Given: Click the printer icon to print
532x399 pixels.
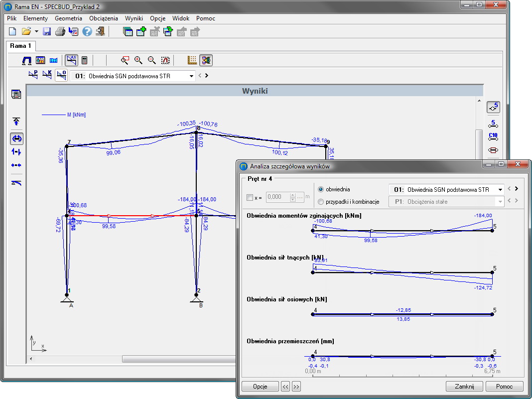Looking at the screenshot, I should 60,31.
